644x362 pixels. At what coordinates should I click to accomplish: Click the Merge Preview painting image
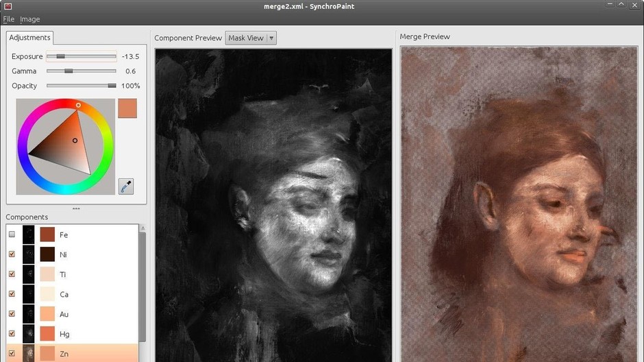519,204
